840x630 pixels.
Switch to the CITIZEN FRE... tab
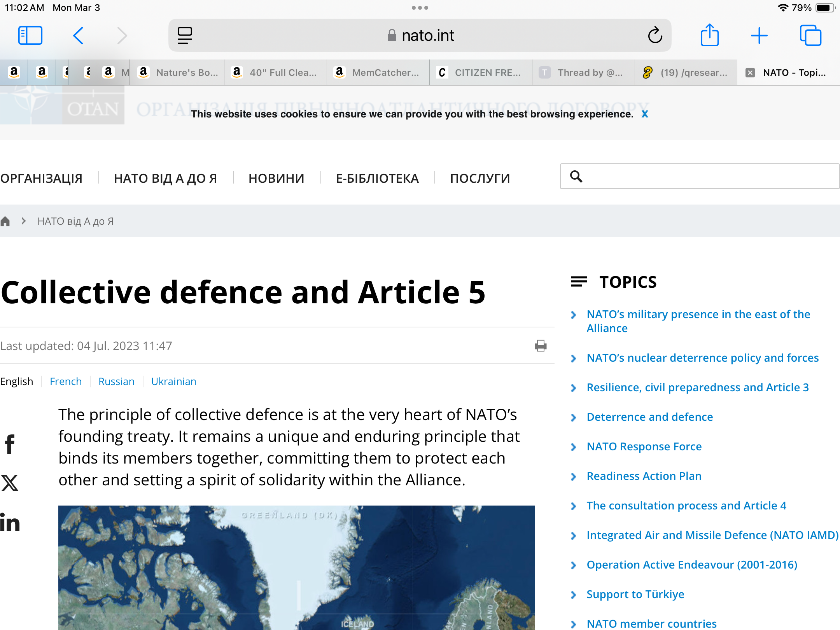coord(481,72)
